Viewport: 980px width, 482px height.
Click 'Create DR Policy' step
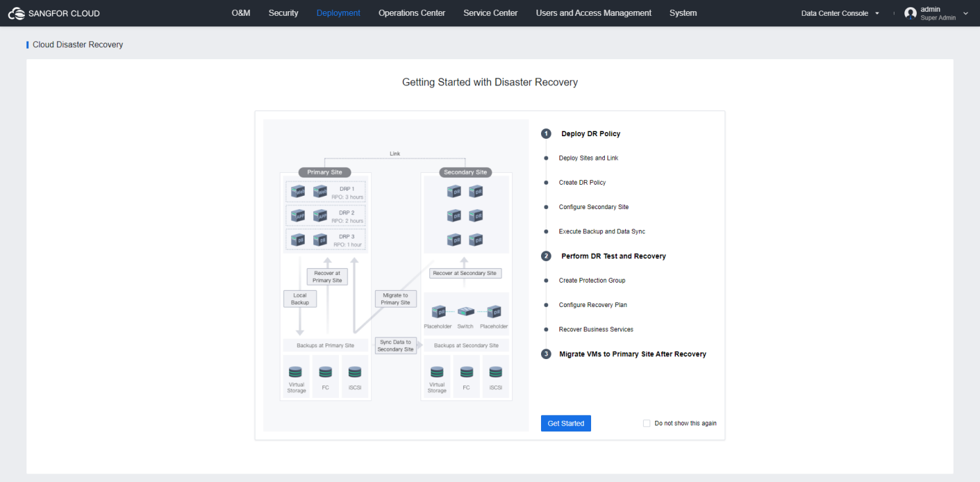(x=582, y=182)
